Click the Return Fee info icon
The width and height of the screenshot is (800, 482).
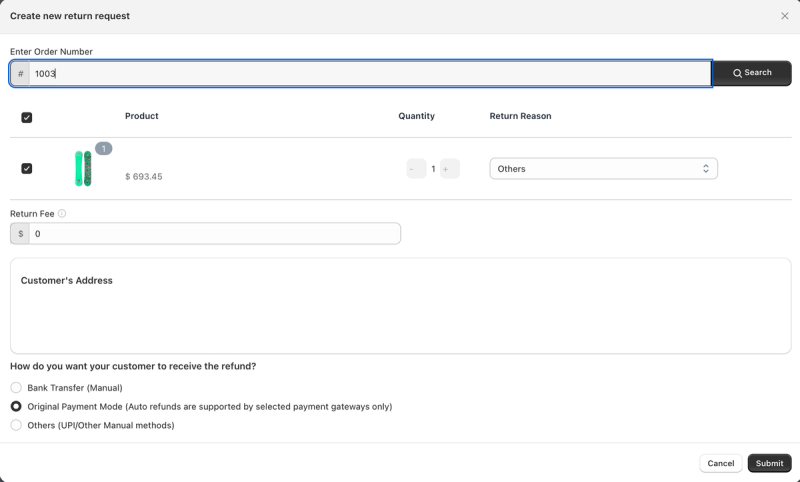tap(62, 214)
